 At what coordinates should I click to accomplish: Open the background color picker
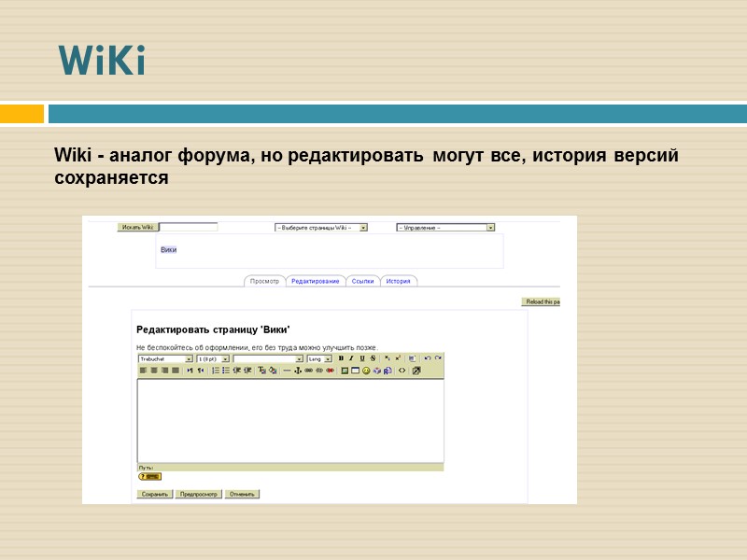pyautogui.click(x=273, y=371)
